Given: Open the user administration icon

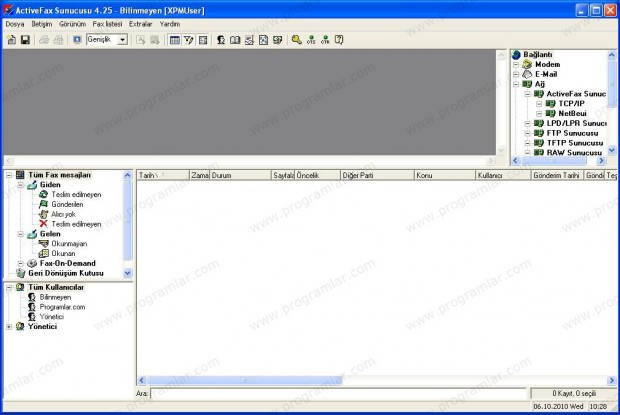Looking at the screenshot, I should [221, 40].
